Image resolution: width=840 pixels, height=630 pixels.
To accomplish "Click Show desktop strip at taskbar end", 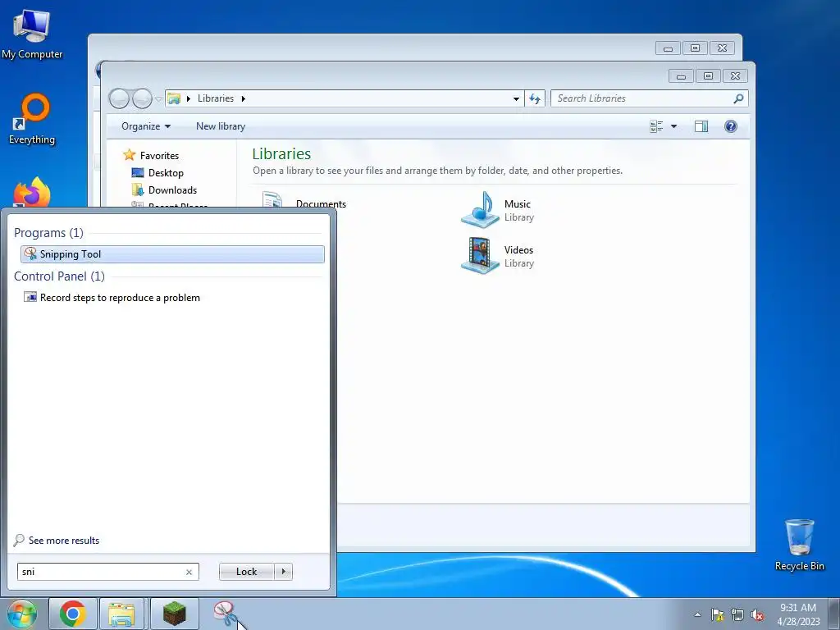I will pyautogui.click(x=834, y=614).
